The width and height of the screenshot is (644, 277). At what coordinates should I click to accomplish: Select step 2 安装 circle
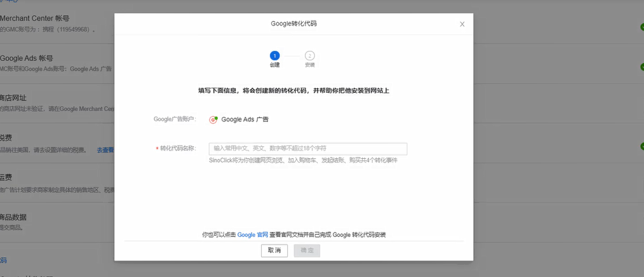(x=310, y=55)
